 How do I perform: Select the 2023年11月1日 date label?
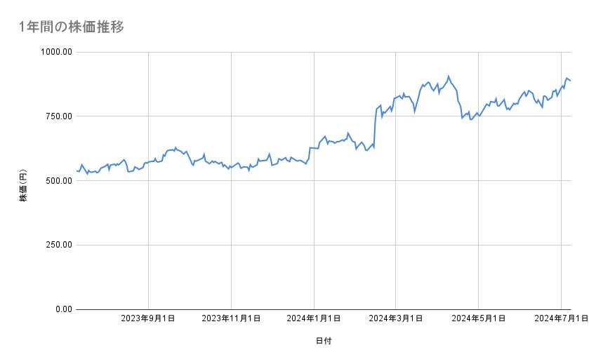pos(231,319)
